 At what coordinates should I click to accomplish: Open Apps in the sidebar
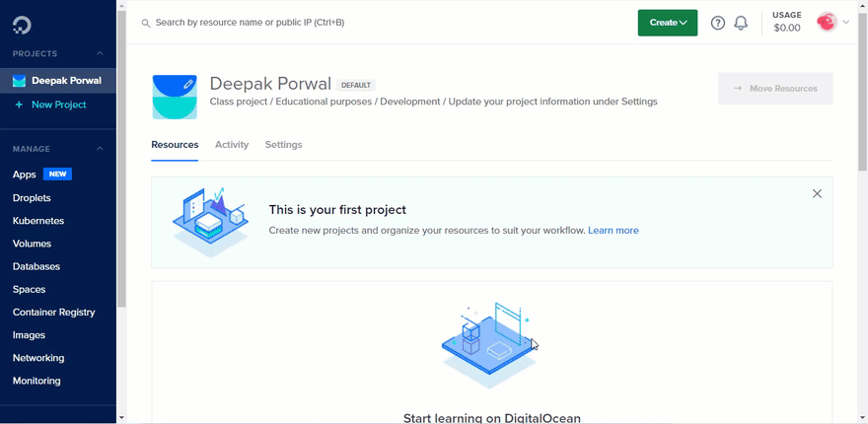[x=25, y=175]
